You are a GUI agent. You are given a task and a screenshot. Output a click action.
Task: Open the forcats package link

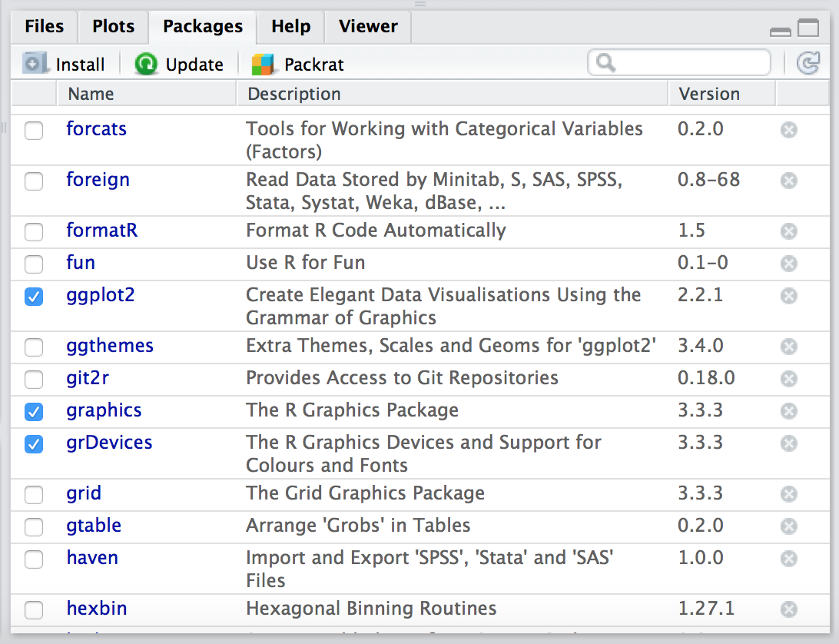point(96,129)
